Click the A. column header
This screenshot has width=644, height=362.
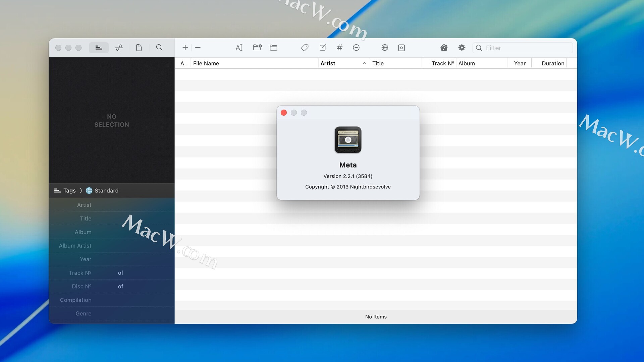[x=183, y=63]
